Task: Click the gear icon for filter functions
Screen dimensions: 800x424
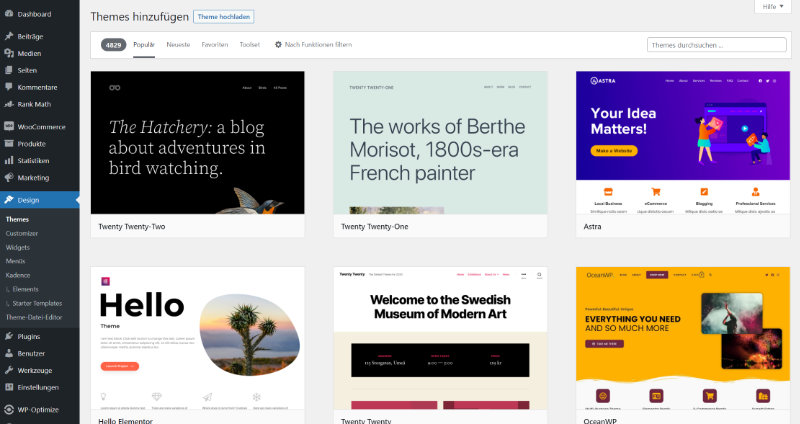Action: click(278, 44)
